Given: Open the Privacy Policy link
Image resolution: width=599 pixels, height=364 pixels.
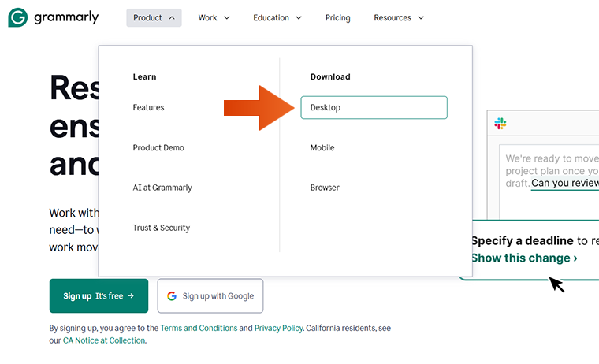Looking at the screenshot, I should point(278,328).
